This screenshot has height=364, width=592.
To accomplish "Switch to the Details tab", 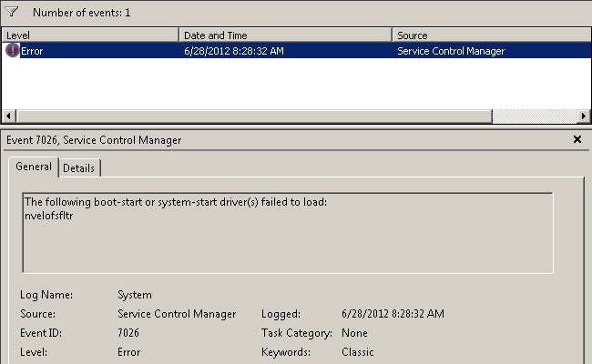I will (79, 168).
